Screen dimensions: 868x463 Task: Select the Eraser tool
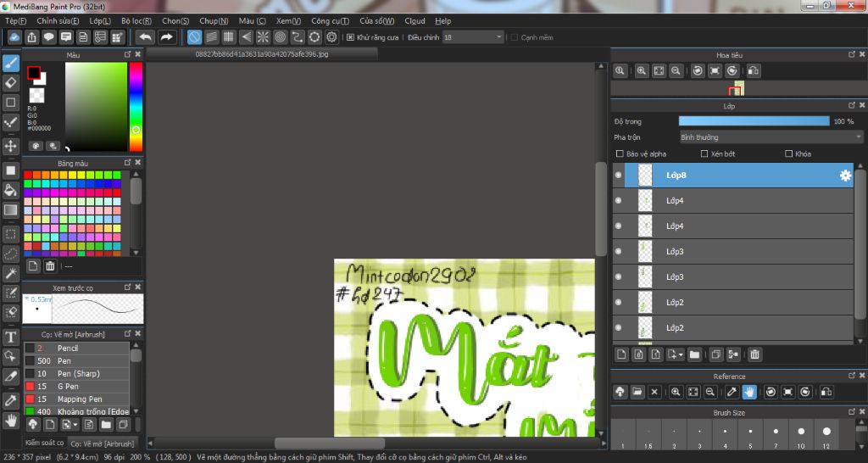click(10, 82)
